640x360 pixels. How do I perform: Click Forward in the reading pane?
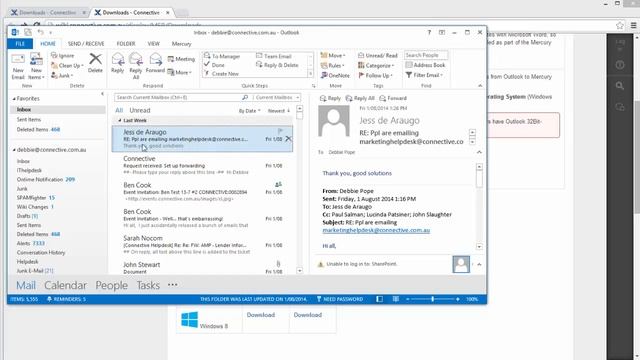coord(393,98)
